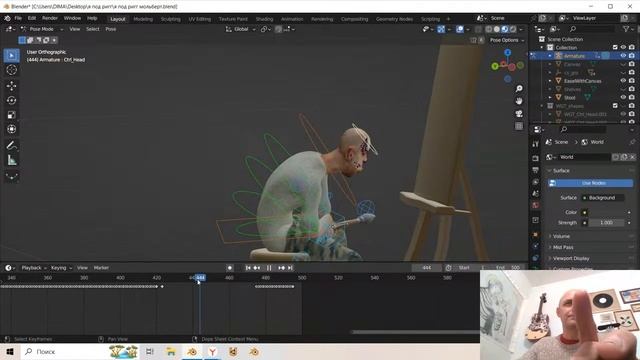Toggle Collection eye visibility
The height and width of the screenshot is (360, 640).
pos(623,47)
